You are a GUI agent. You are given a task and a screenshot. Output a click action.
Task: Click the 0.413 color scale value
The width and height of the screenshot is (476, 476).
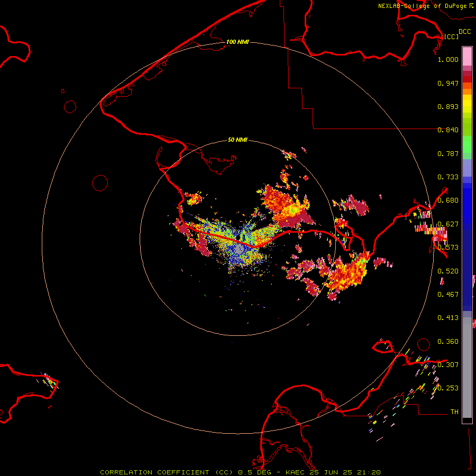pos(448,318)
